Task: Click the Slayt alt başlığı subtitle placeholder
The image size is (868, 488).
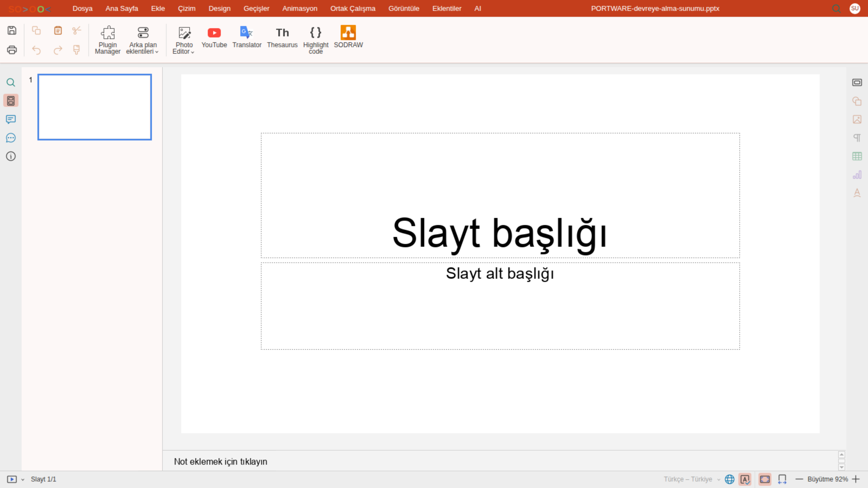Action: click(500, 306)
